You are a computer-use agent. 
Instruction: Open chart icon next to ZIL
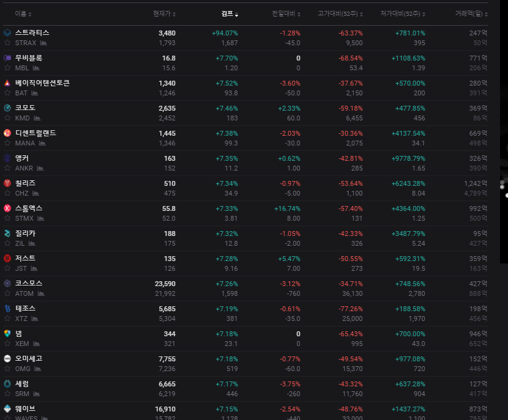(32, 243)
